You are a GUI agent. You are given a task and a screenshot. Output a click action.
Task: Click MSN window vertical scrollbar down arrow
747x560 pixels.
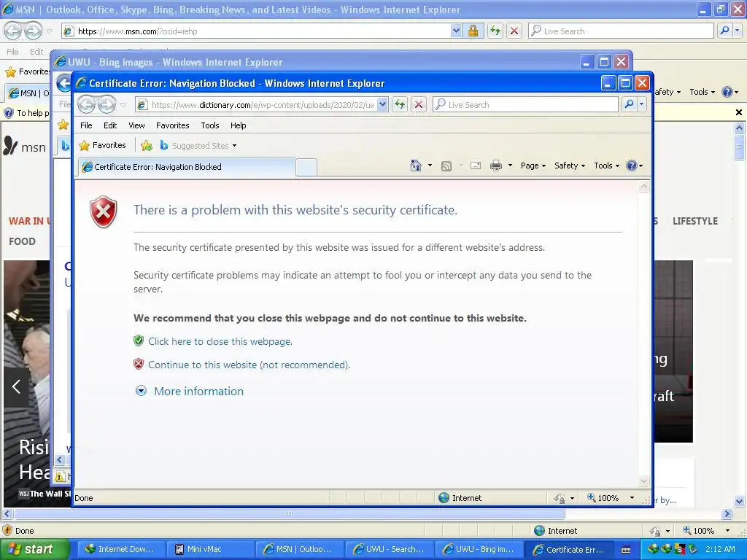tap(739, 501)
